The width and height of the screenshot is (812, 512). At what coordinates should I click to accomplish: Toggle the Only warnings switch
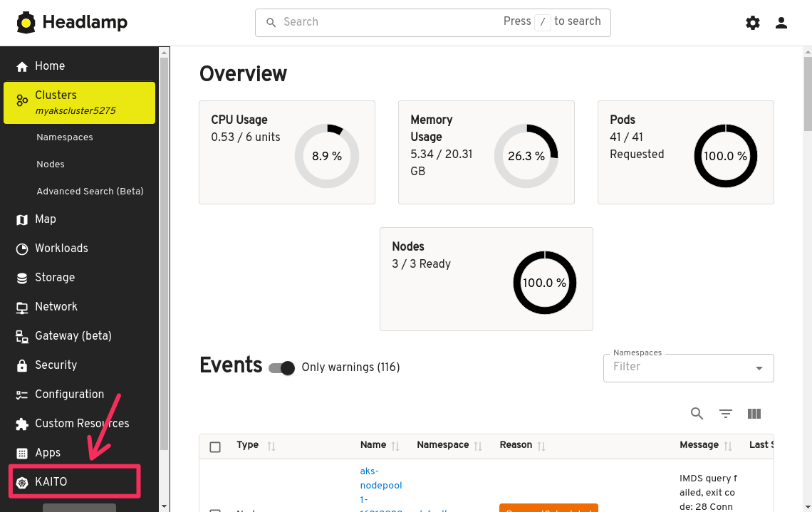click(x=282, y=367)
